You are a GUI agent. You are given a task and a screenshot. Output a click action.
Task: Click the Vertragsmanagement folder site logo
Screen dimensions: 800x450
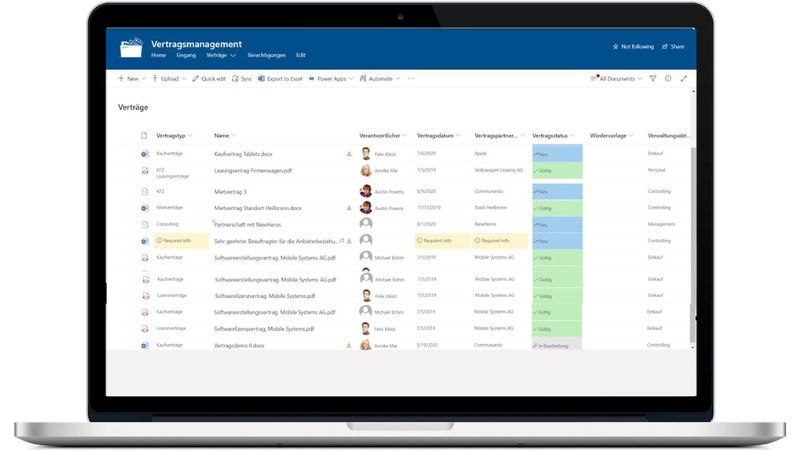click(x=131, y=47)
